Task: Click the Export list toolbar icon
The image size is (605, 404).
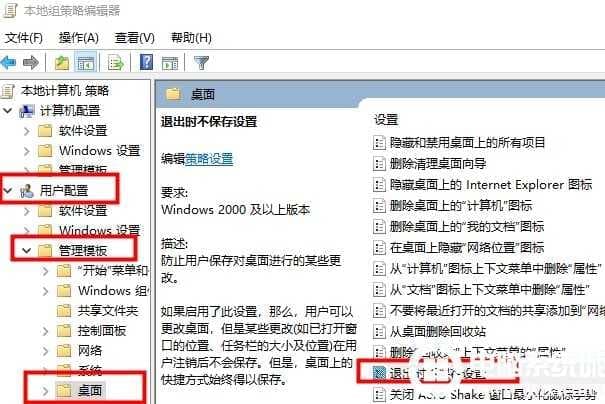Action: click(116, 63)
